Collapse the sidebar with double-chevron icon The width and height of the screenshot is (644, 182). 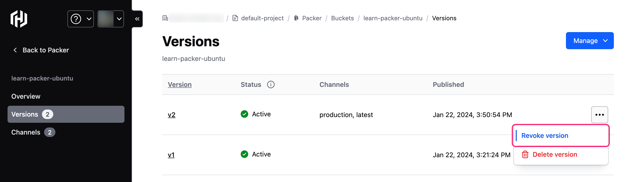(137, 19)
